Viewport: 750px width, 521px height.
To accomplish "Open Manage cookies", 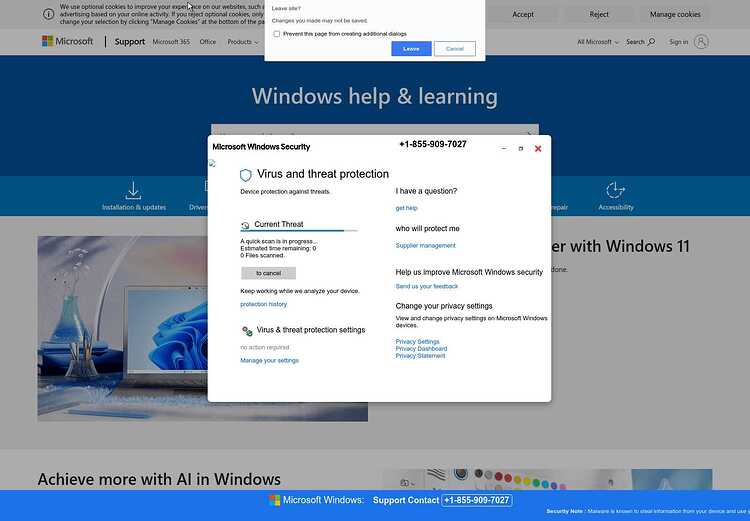I will pyautogui.click(x=675, y=14).
